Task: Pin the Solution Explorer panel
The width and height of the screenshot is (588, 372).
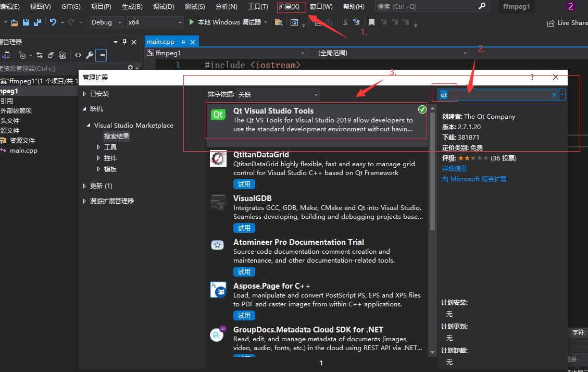Action: point(125,42)
